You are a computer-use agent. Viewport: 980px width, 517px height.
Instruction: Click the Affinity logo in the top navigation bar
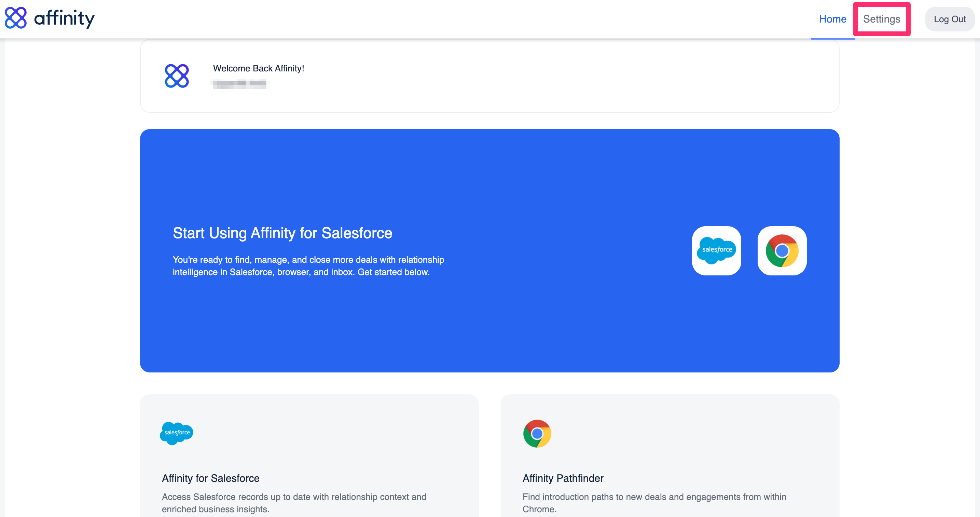click(x=15, y=18)
